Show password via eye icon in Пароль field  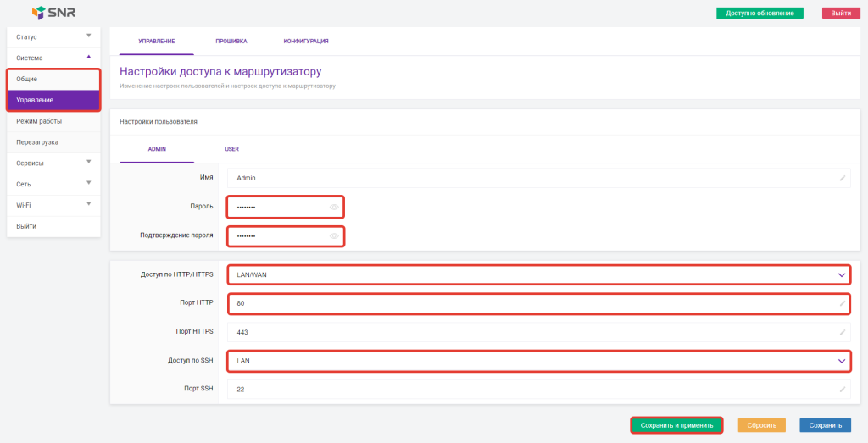click(334, 207)
